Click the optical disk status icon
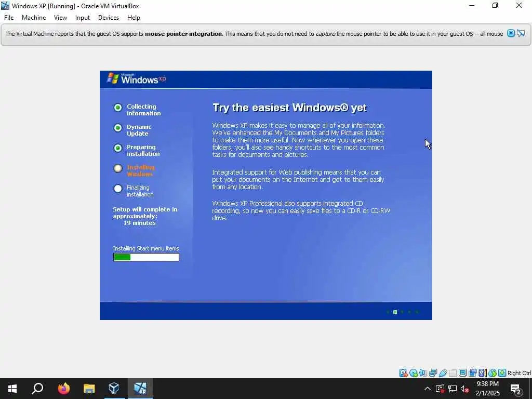Image resolution: width=532 pixels, height=399 pixels. point(413,373)
